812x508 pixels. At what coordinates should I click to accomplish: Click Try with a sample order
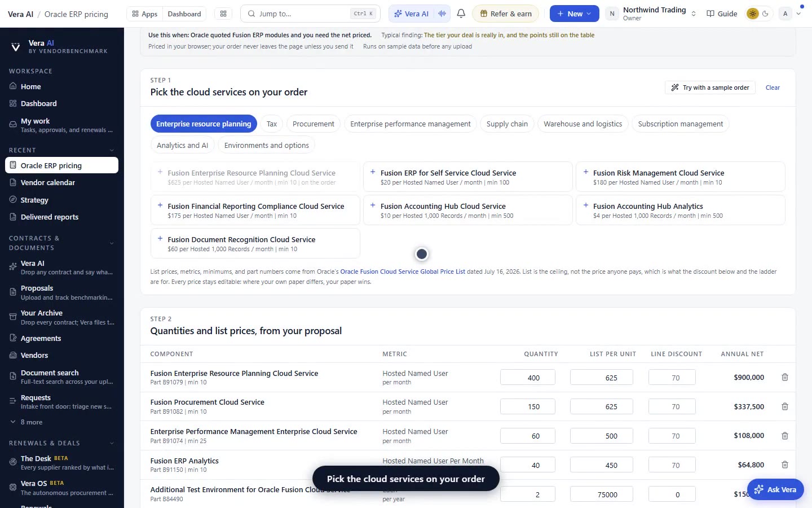click(x=710, y=87)
